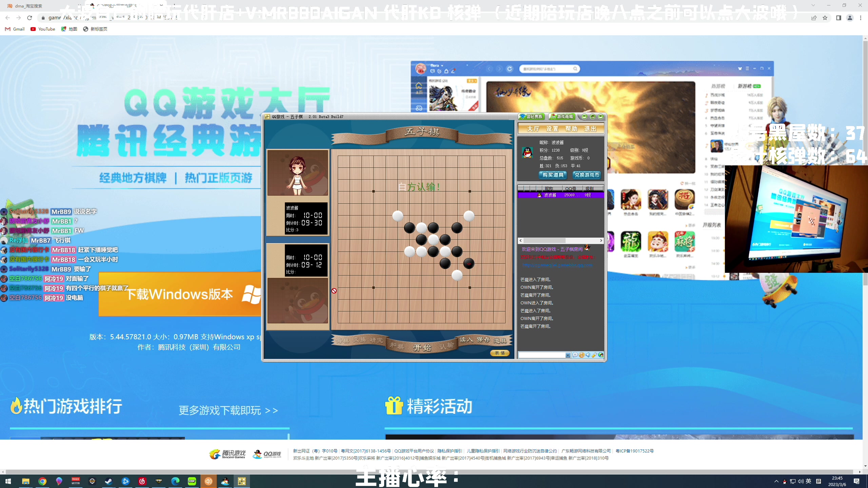
Task: Click the opponent penguin avatar panel
Action: click(298, 301)
